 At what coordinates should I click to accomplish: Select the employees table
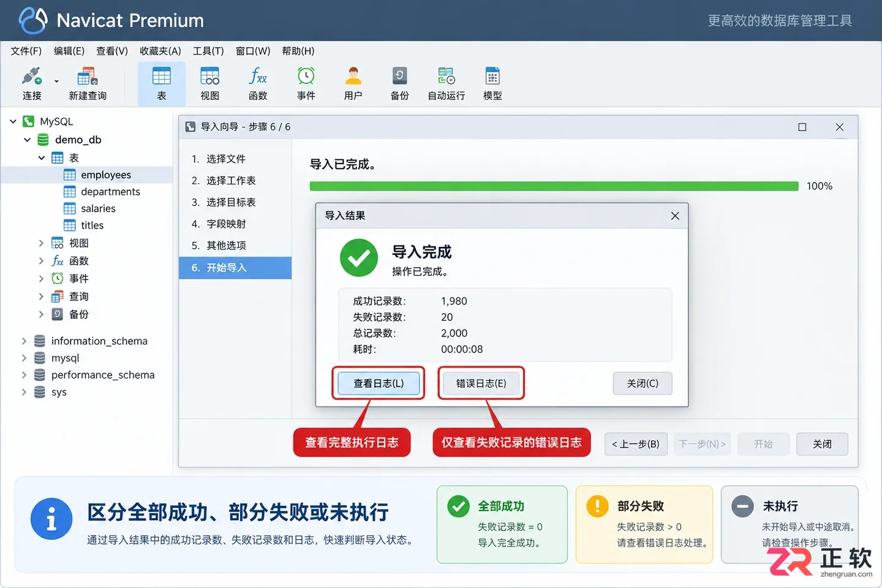[x=105, y=175]
